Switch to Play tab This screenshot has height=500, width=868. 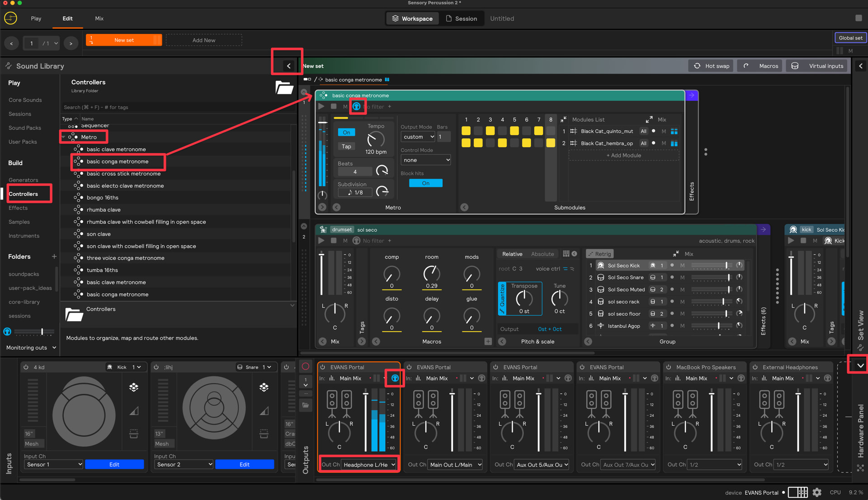(36, 19)
